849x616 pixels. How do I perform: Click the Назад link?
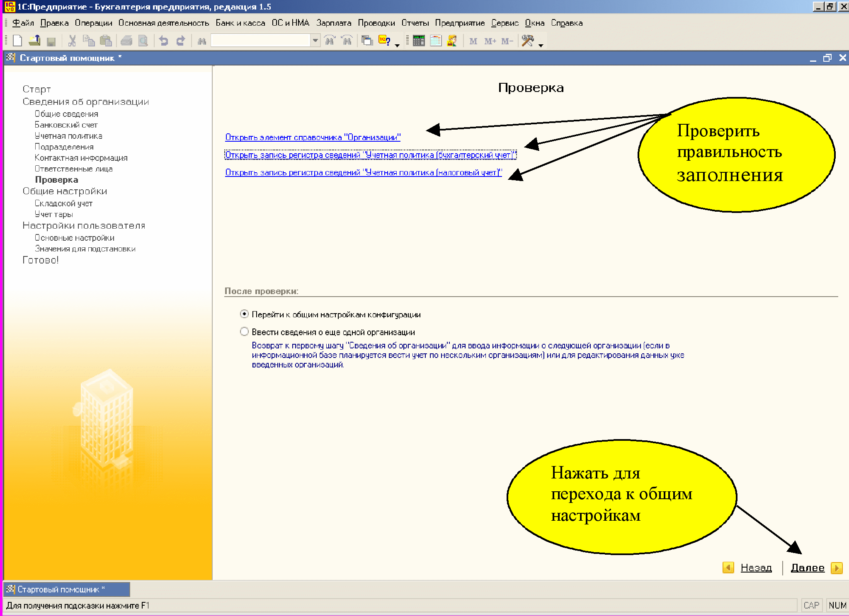(756, 568)
